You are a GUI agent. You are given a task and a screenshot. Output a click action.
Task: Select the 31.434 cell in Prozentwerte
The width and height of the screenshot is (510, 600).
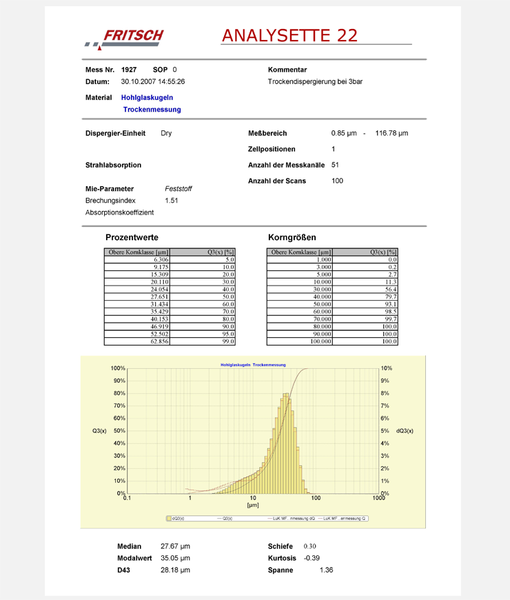point(137,304)
